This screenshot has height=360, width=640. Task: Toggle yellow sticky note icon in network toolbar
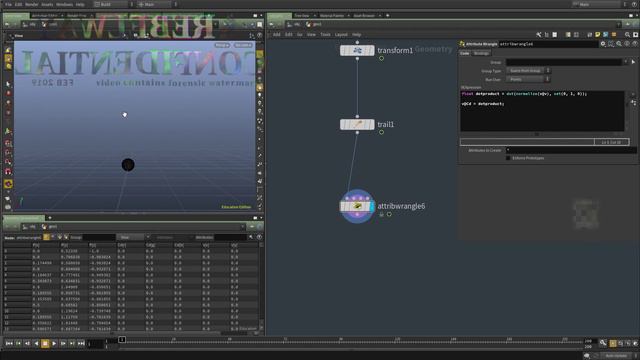(598, 35)
